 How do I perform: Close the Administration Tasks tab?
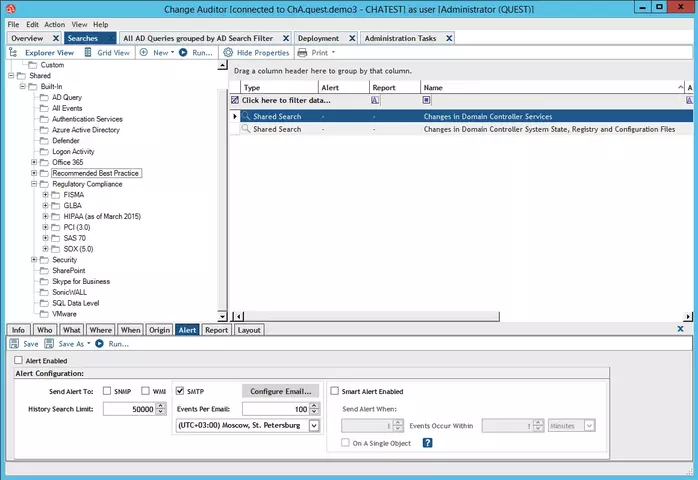point(449,38)
